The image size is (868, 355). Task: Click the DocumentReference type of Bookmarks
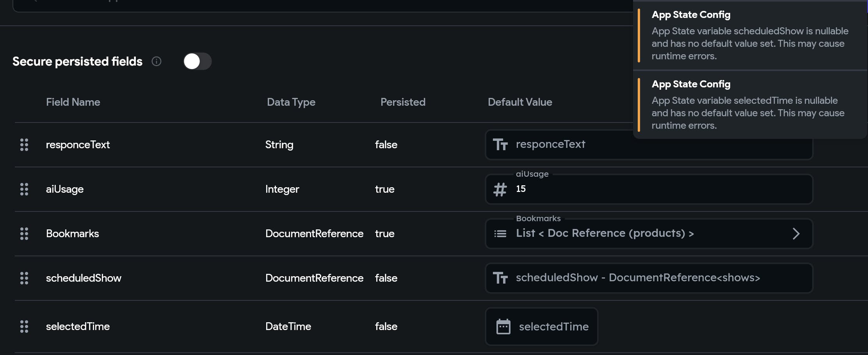314,233
